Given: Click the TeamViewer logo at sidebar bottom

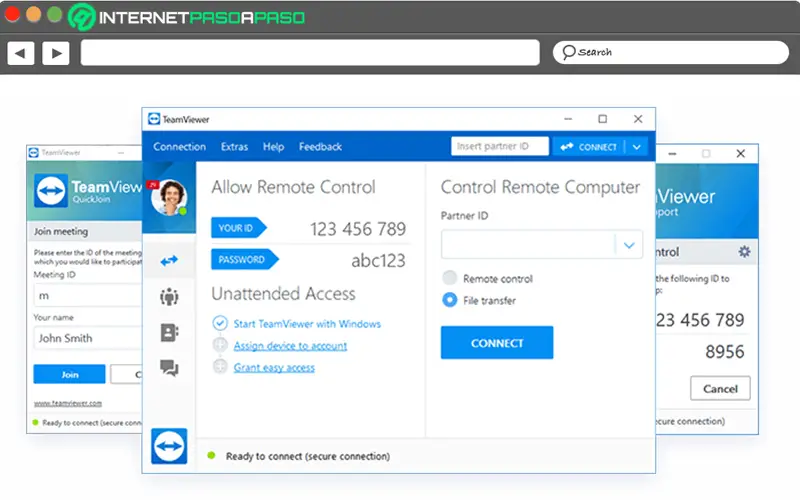Looking at the screenshot, I should [169, 446].
